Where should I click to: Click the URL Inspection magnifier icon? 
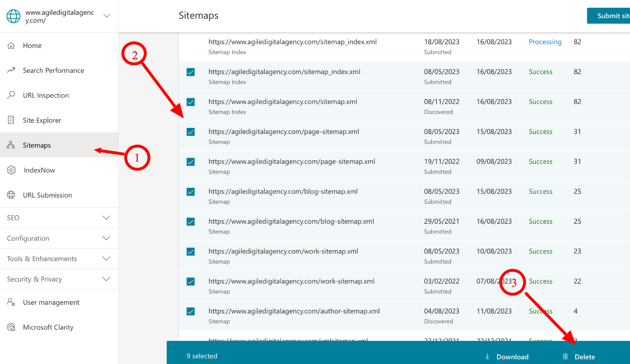pos(11,95)
